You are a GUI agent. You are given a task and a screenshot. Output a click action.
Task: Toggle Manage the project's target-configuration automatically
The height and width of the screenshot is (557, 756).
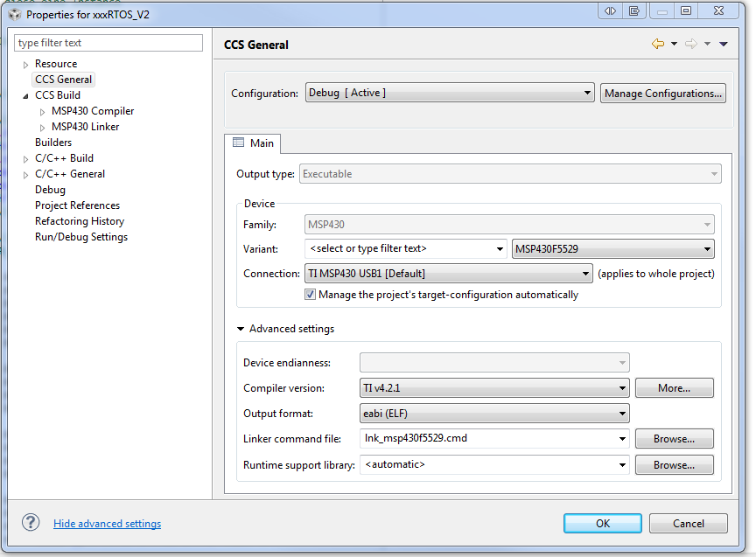(310, 295)
